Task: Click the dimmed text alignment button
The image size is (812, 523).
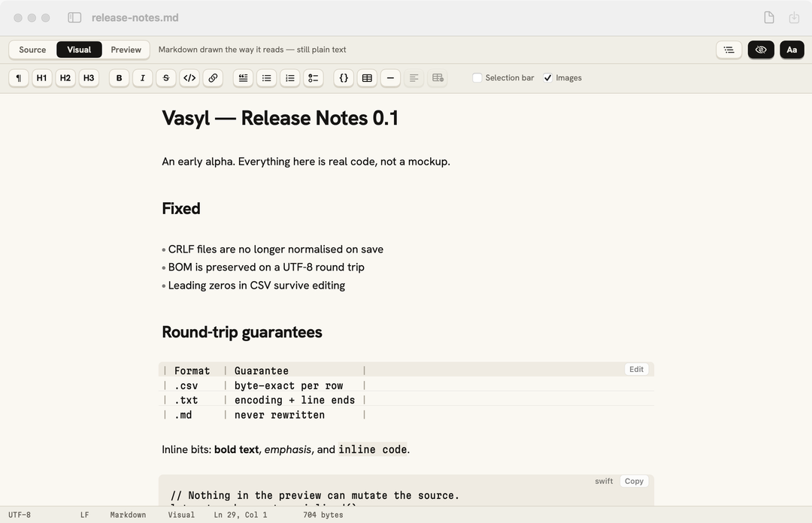Action: click(414, 77)
